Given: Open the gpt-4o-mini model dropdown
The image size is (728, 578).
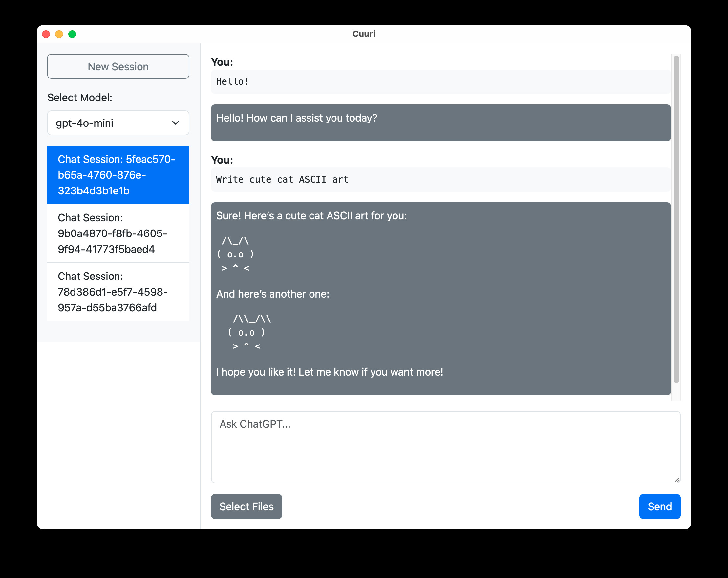Looking at the screenshot, I should [x=111, y=123].
